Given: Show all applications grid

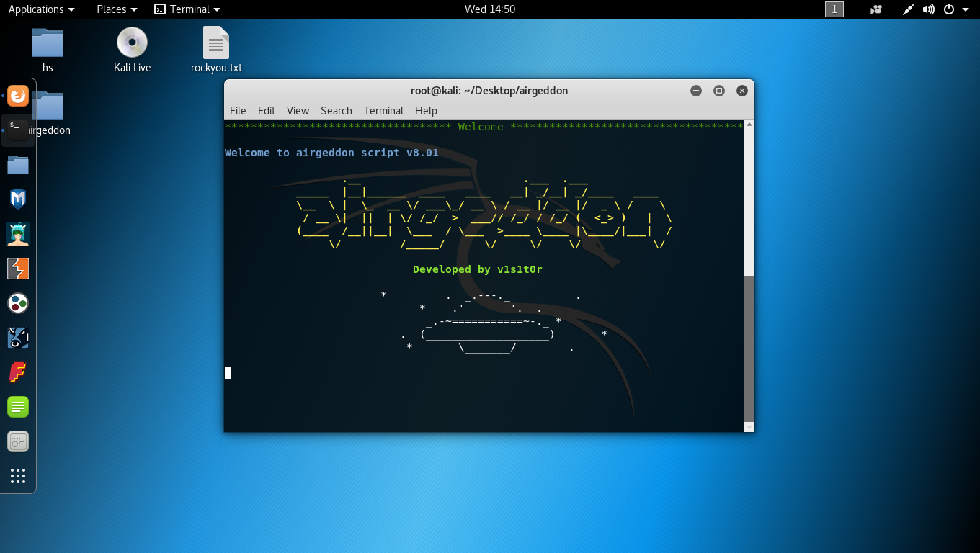Looking at the screenshot, I should tap(18, 476).
